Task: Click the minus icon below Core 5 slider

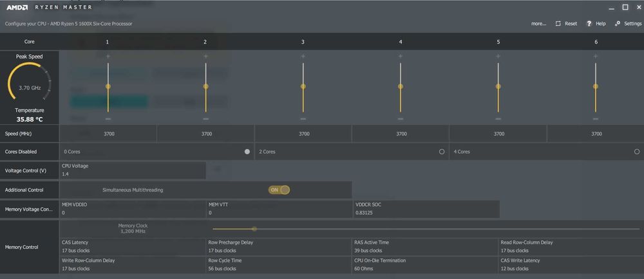Action: tap(498, 119)
